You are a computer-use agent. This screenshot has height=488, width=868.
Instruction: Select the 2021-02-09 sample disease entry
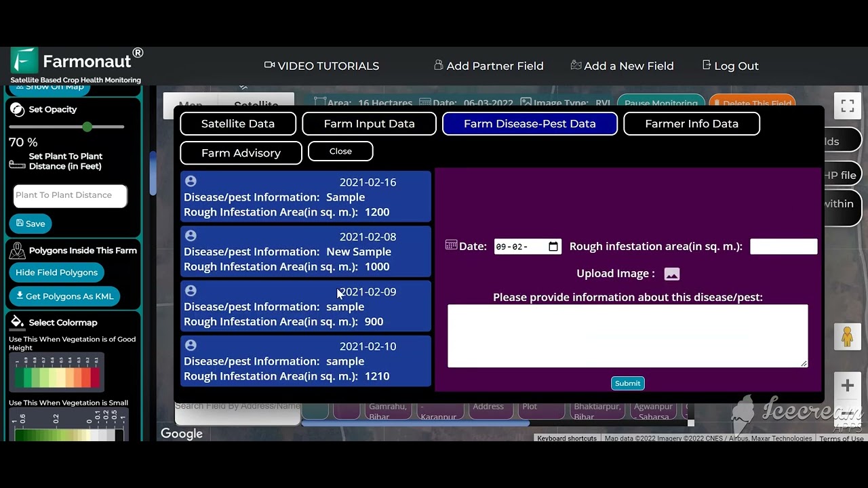coord(306,306)
